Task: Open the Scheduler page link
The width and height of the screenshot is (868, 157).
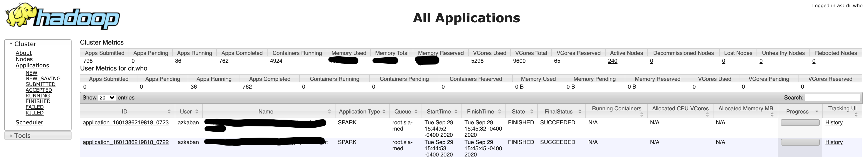Action: coord(29,122)
